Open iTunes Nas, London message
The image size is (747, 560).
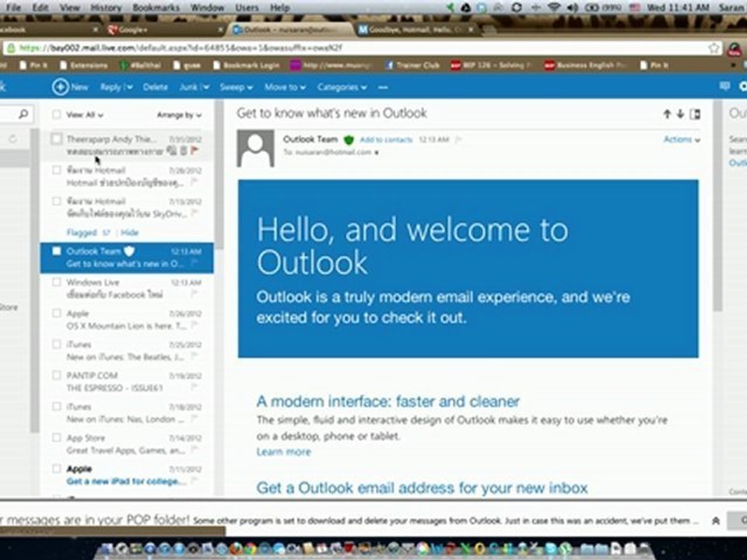127,413
